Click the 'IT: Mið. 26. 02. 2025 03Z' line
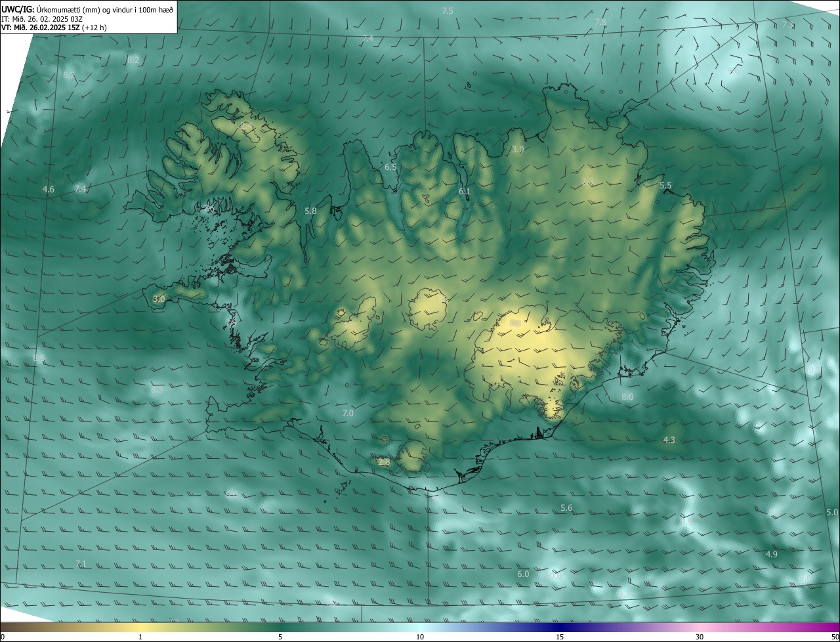Screen dimensions: 840x642 click(42, 19)
